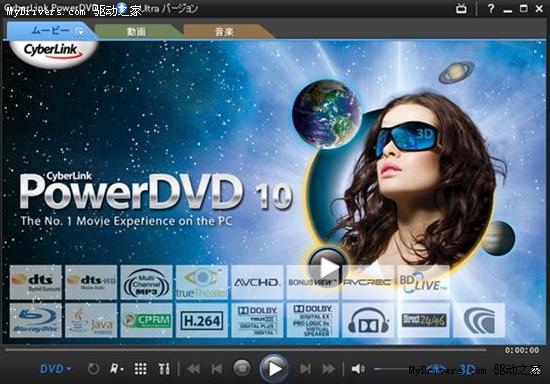Skip to next chapter
Image resolution: width=550 pixels, height=384 pixels.
(305, 369)
